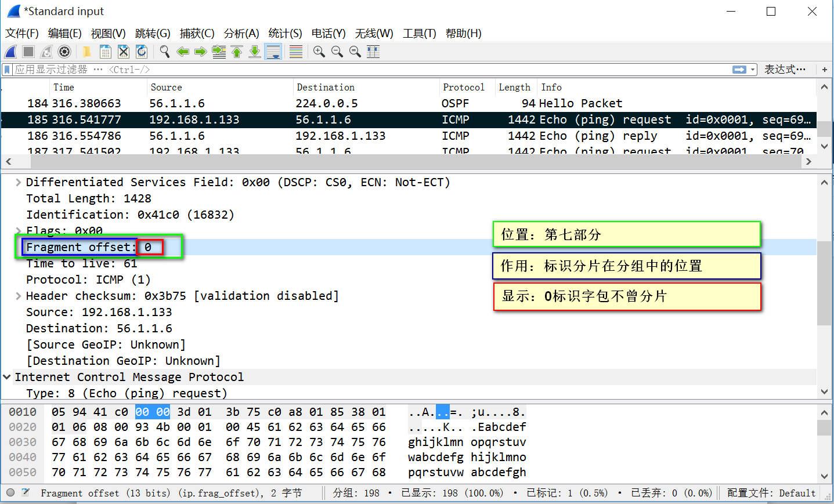Save the capture file

tap(105, 52)
